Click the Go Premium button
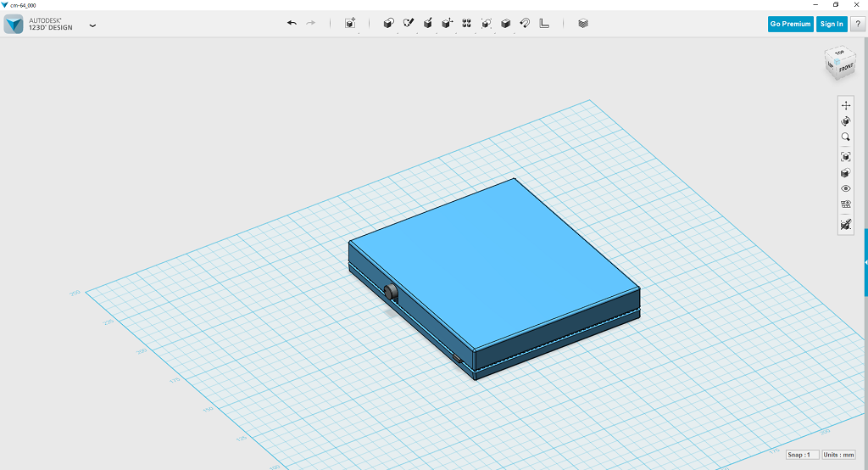868x470 pixels. pyautogui.click(x=790, y=24)
